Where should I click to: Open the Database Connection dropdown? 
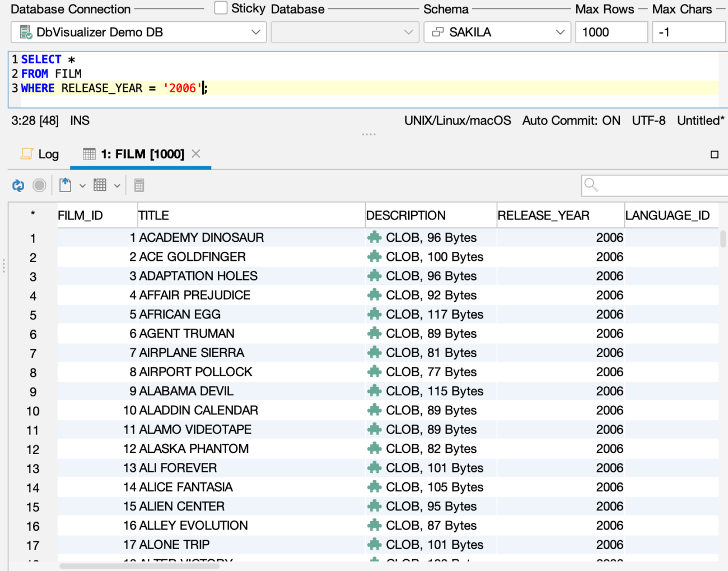pos(256,32)
